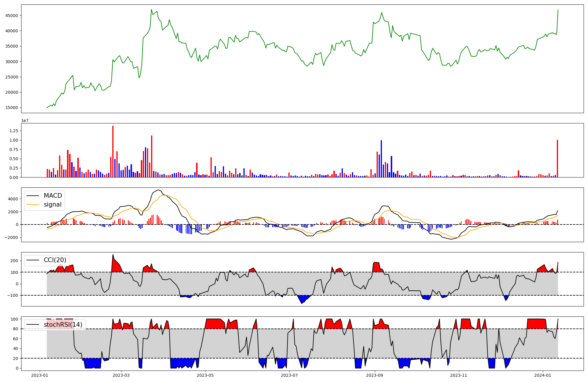
Task: Click the final red volume bar at right
Action: pos(557,159)
